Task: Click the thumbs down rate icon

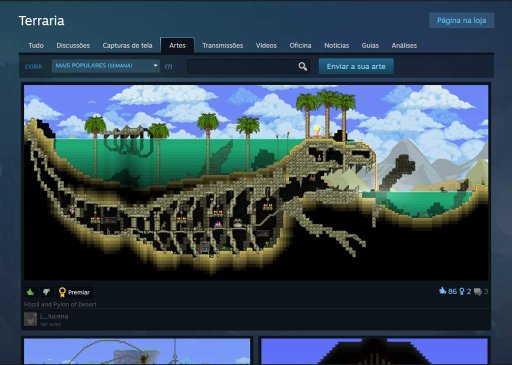Action: [46, 292]
